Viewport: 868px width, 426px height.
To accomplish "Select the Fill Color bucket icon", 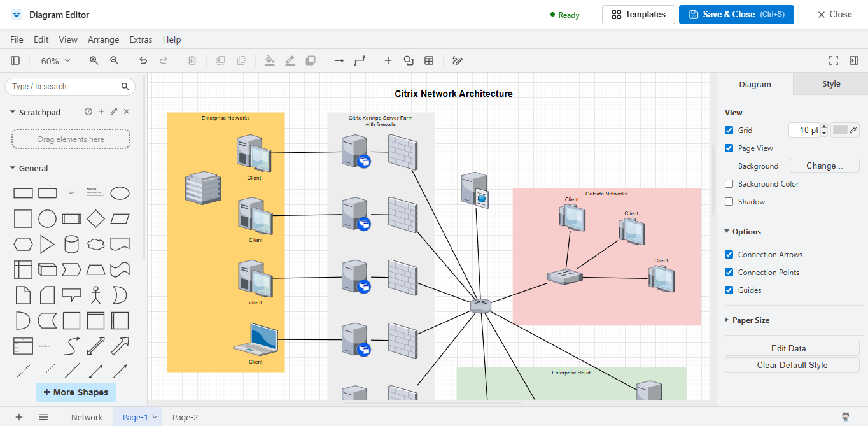I will pos(269,60).
